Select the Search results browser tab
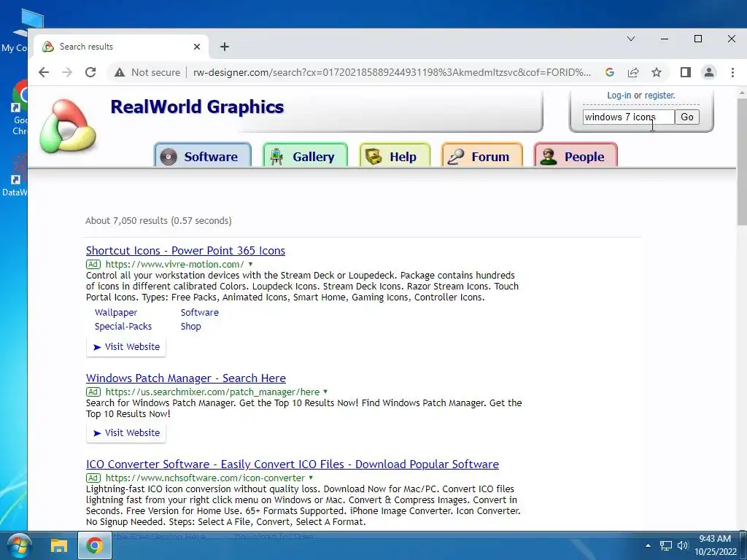The image size is (747, 560). point(122,47)
